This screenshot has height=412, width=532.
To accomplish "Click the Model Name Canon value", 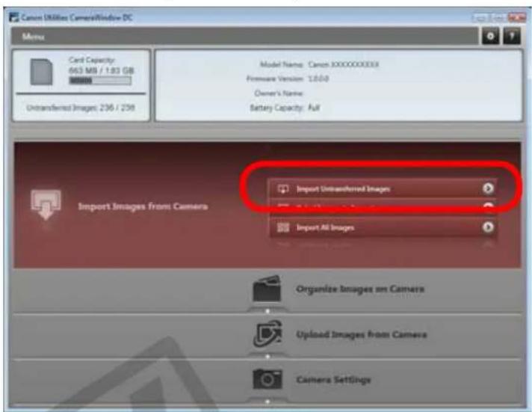I will (344, 64).
